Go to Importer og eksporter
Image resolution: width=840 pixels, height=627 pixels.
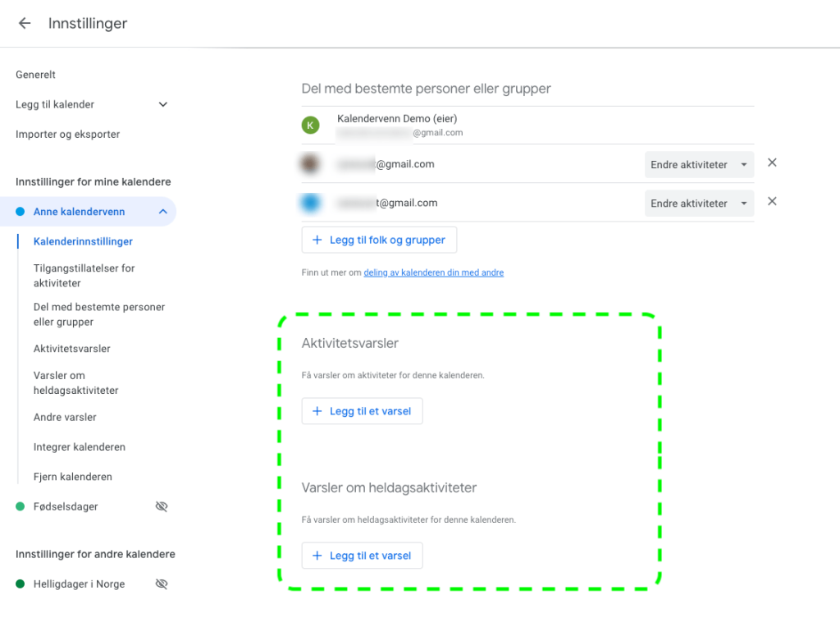68,134
